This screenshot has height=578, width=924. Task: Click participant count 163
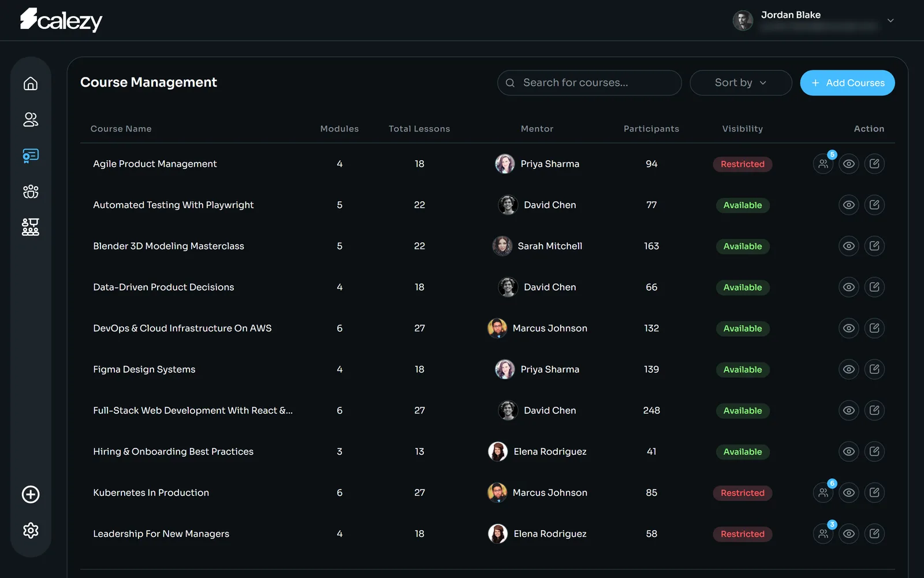click(651, 246)
